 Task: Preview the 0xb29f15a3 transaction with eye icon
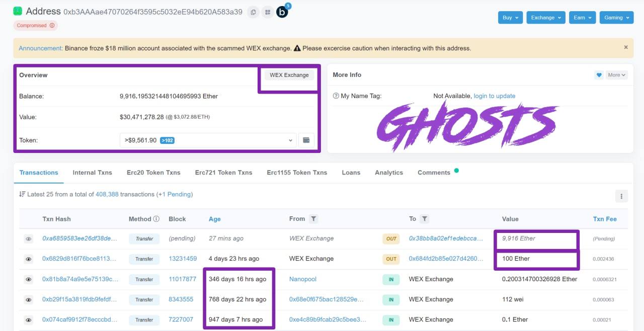[29, 300]
